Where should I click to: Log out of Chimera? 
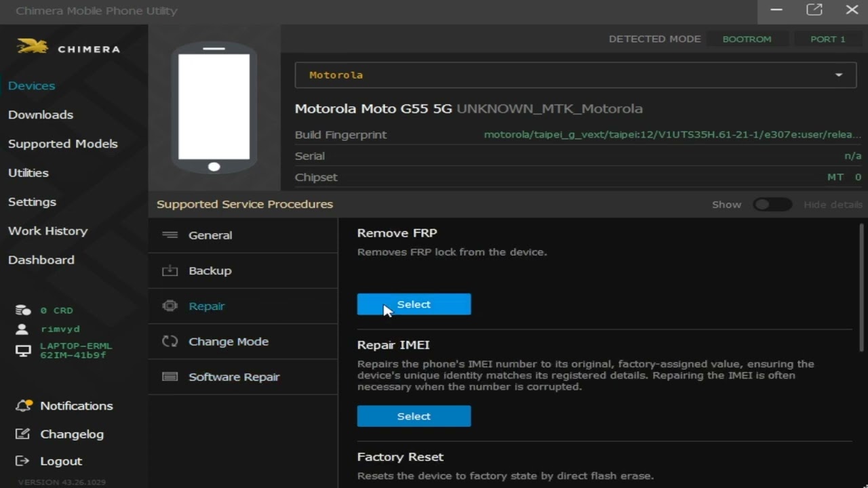[61, 462]
